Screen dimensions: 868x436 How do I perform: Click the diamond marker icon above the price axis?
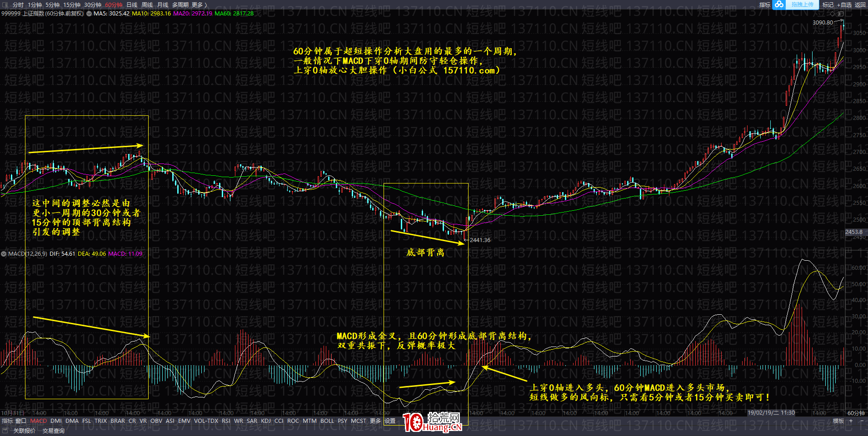(x=833, y=14)
